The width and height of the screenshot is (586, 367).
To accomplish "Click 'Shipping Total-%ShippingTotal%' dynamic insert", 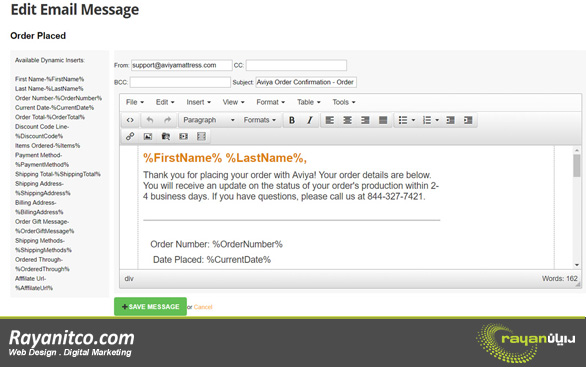I will (x=58, y=174).
